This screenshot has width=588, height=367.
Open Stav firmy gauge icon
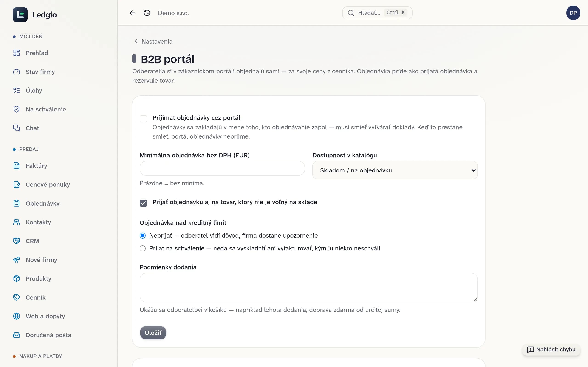point(17,72)
